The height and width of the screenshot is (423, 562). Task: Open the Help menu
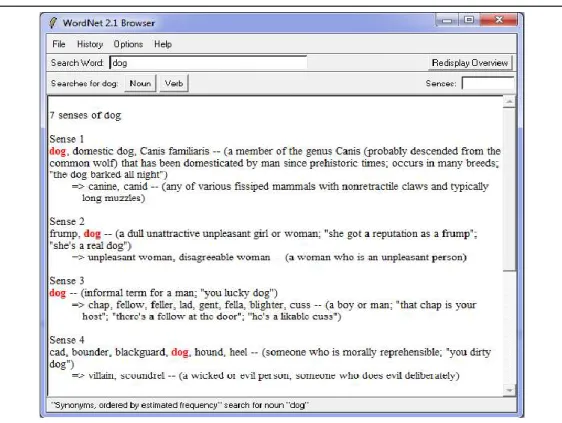tap(163, 44)
